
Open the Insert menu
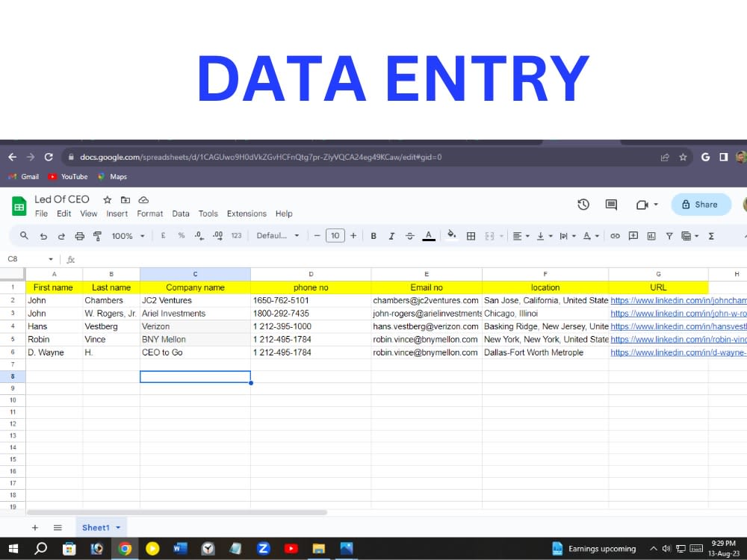pos(117,214)
